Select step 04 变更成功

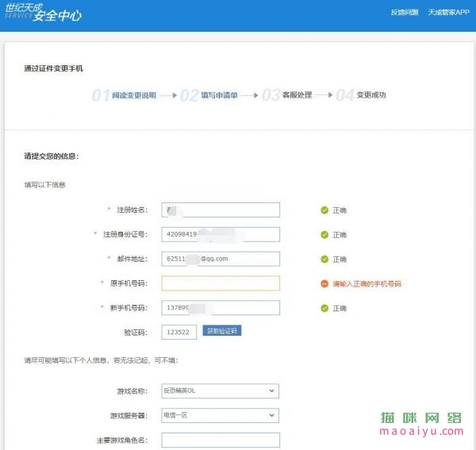361,95
